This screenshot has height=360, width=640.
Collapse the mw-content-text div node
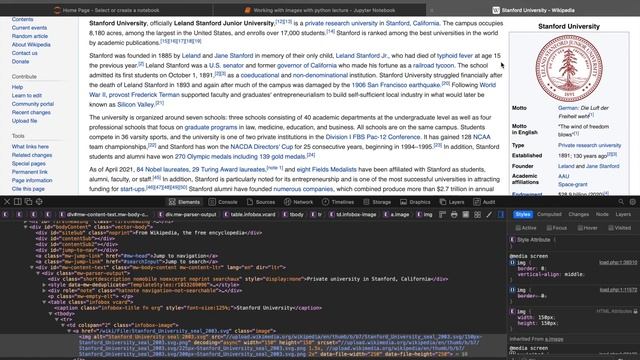tap(32, 267)
